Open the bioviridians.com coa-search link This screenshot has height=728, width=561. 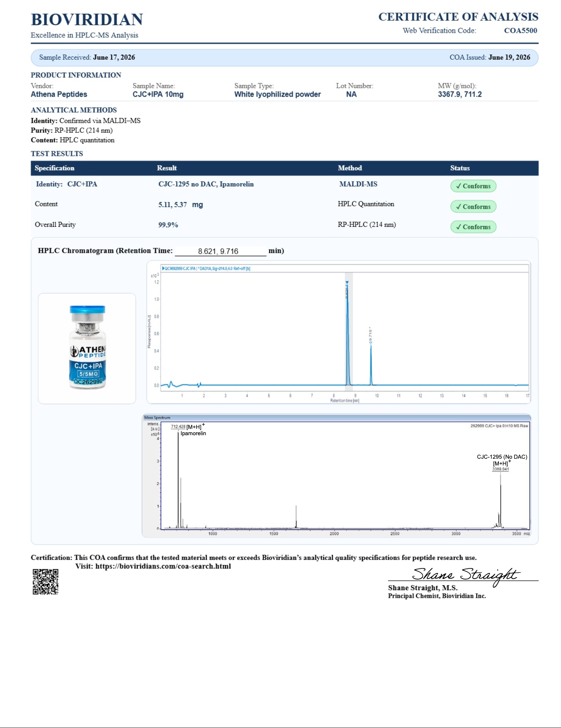click(163, 566)
